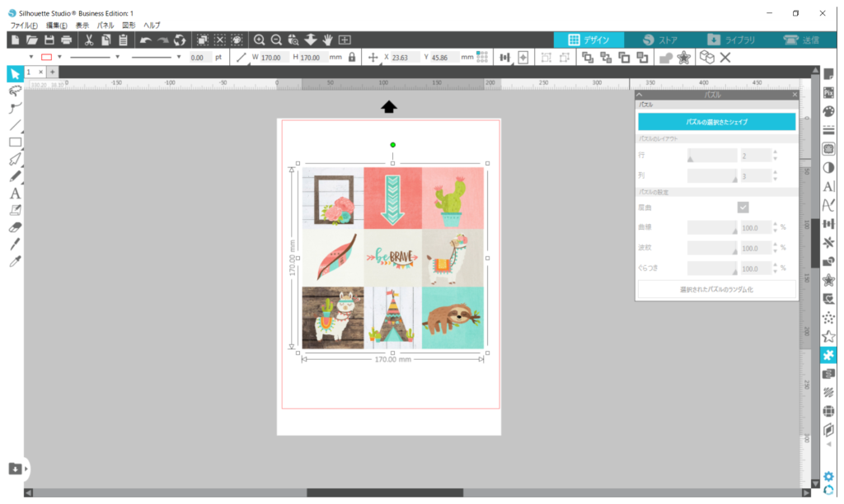The image size is (844, 504).
Task: Adjust the ぐらつき slider
Action: 712,268
